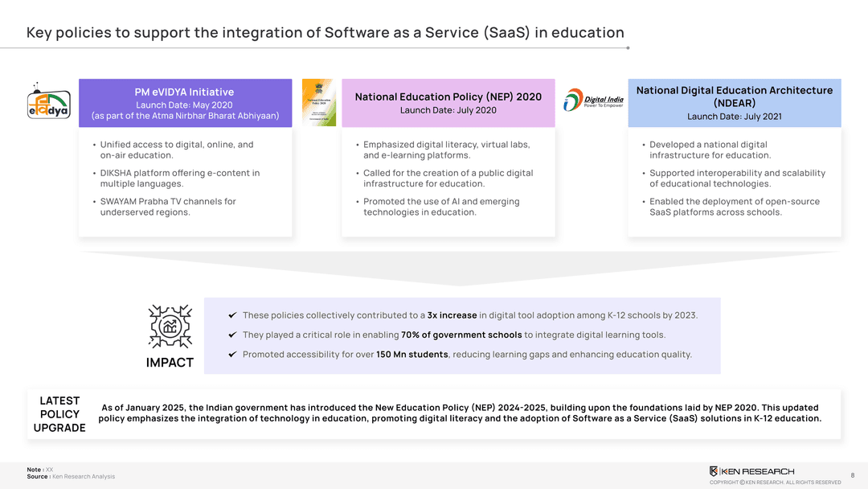Viewport: 868px width, 489px height.
Task: Click the DIKSHA platform bullet point
Action: click(179, 179)
